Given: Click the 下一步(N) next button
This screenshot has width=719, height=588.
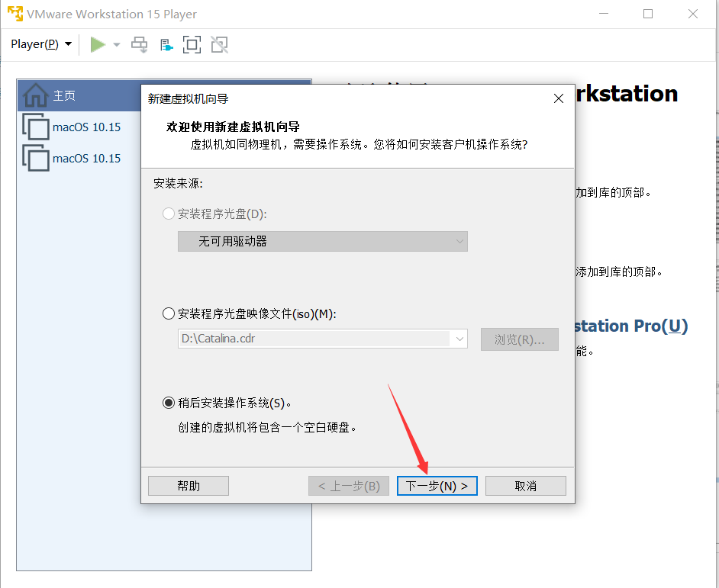Looking at the screenshot, I should [437, 486].
